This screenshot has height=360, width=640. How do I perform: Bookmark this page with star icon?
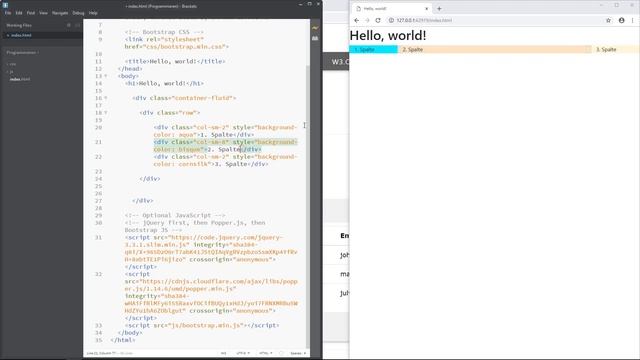(x=608, y=20)
